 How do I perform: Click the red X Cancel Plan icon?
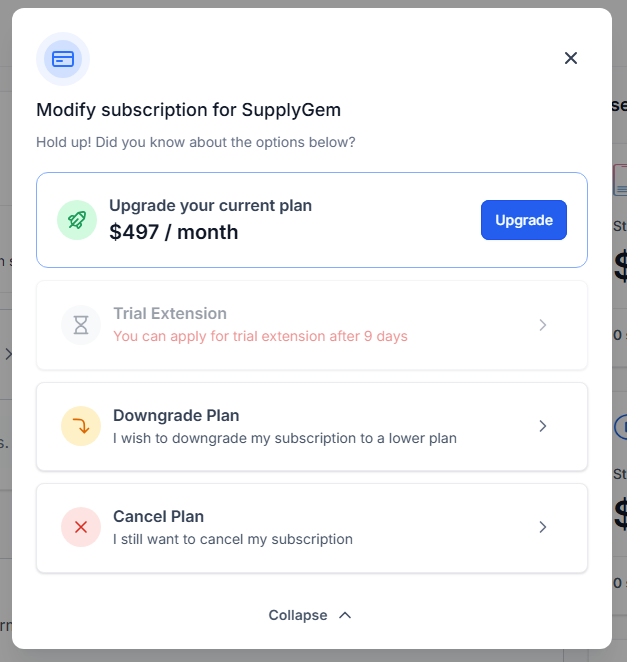tap(81, 527)
